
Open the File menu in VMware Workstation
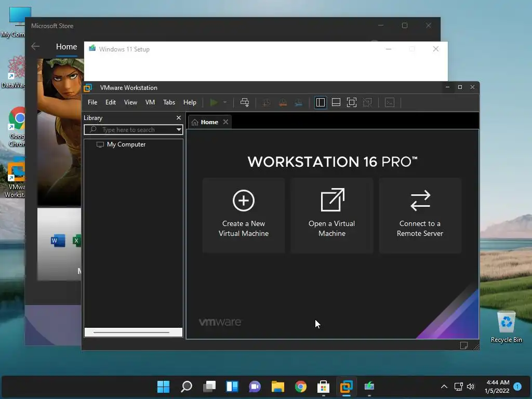(x=92, y=102)
